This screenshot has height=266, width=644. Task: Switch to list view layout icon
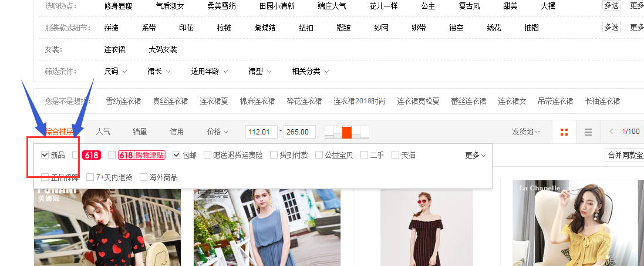588,132
